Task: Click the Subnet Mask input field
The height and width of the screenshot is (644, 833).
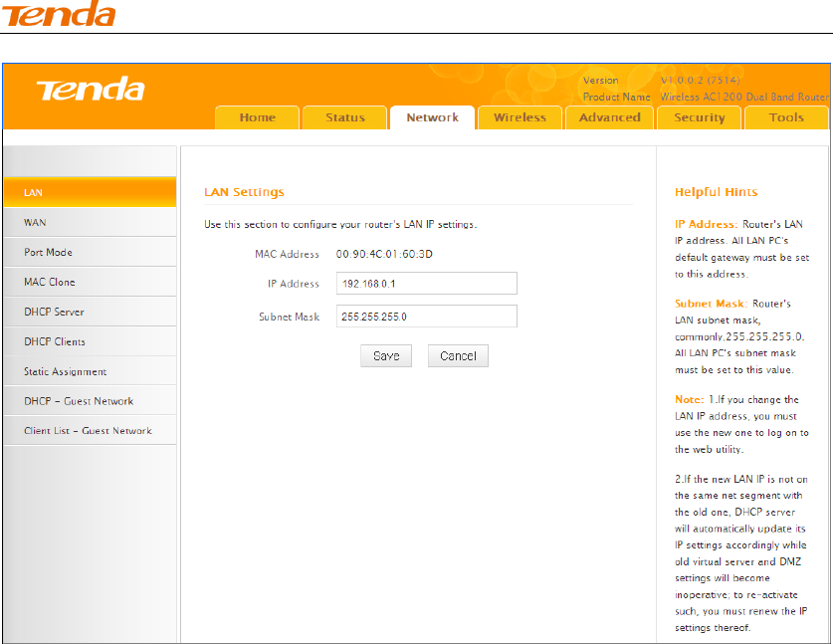Action: pyautogui.click(x=427, y=317)
